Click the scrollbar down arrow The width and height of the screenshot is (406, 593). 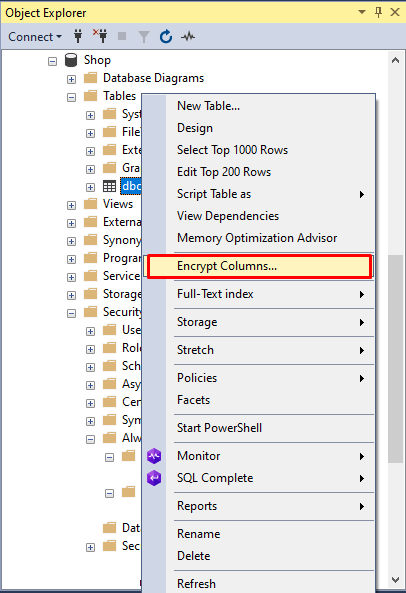pyautogui.click(x=395, y=579)
